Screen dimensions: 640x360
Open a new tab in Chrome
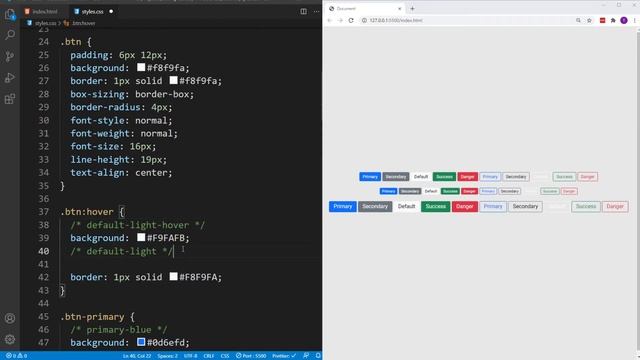click(412, 9)
